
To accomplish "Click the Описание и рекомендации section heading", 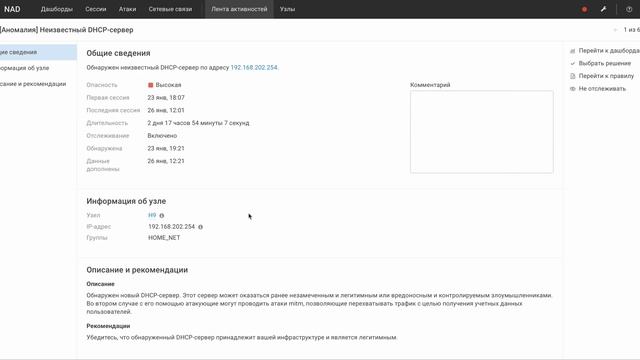I will [137, 270].
